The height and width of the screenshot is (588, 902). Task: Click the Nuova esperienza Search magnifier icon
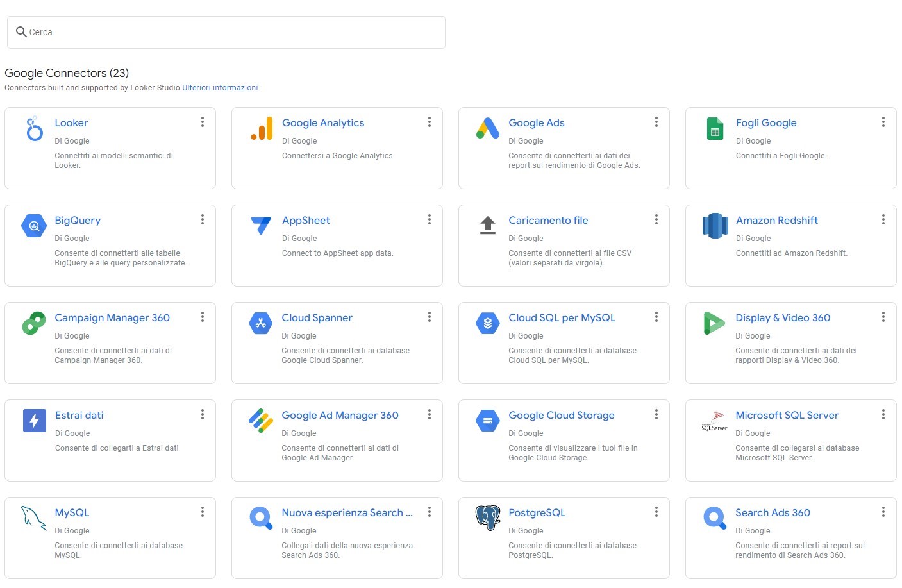(261, 518)
